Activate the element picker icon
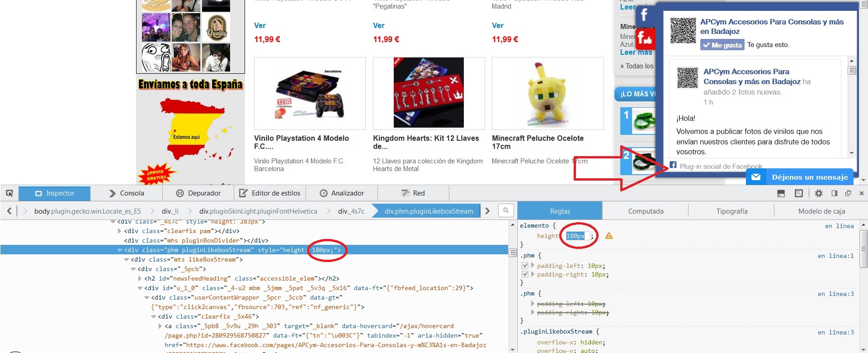Image resolution: width=868 pixels, height=353 pixels. click(x=9, y=193)
